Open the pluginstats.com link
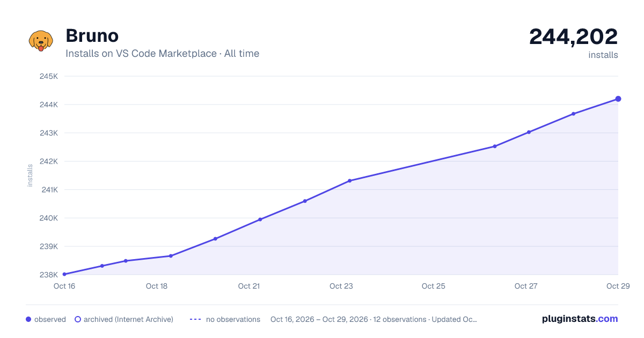Image resolution: width=644 pixels, height=338 pixels. coord(580,319)
